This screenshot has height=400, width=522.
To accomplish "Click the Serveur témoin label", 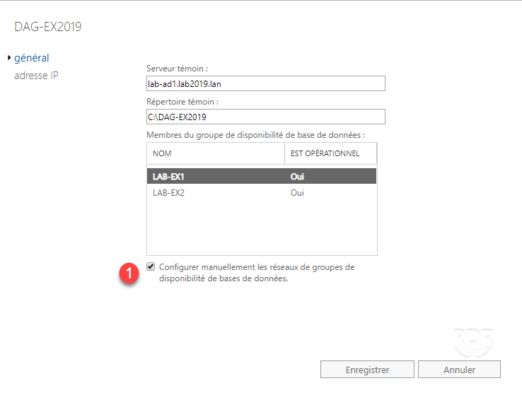I will [177, 69].
